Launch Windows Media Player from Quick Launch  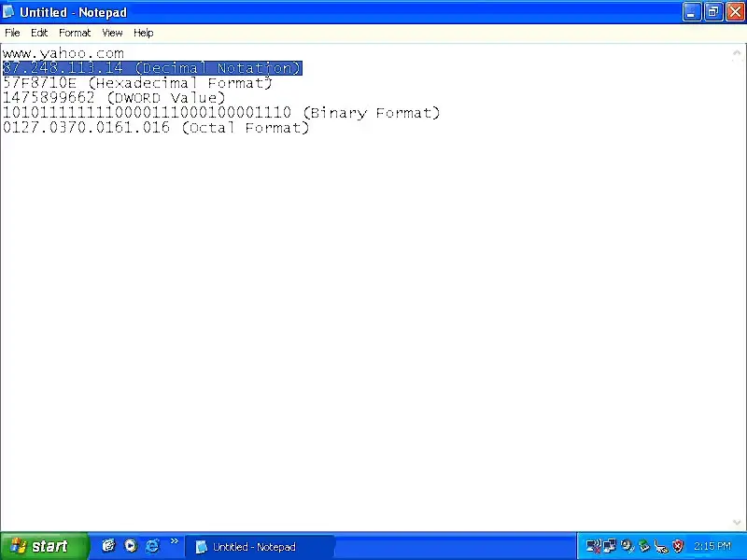pyautogui.click(x=131, y=545)
